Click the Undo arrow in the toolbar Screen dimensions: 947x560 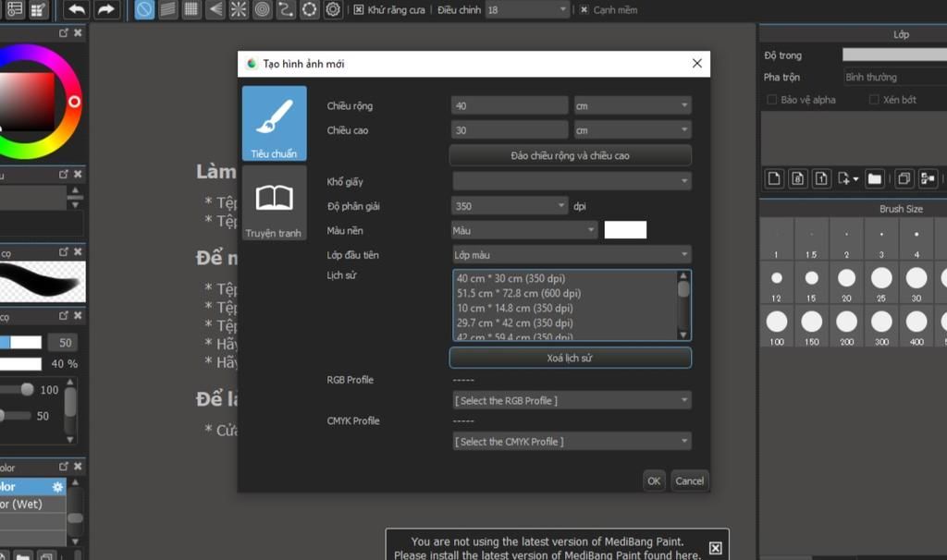[77, 9]
